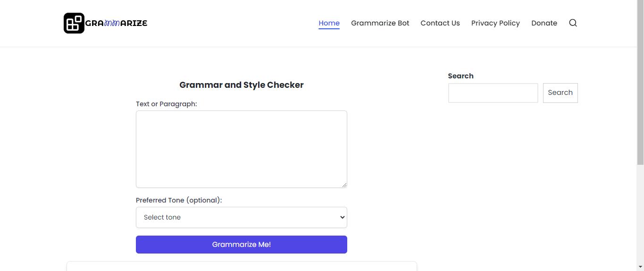The height and width of the screenshot is (271, 644).
Task: Click the vertical scrollbar thumb
Action: coord(640,83)
